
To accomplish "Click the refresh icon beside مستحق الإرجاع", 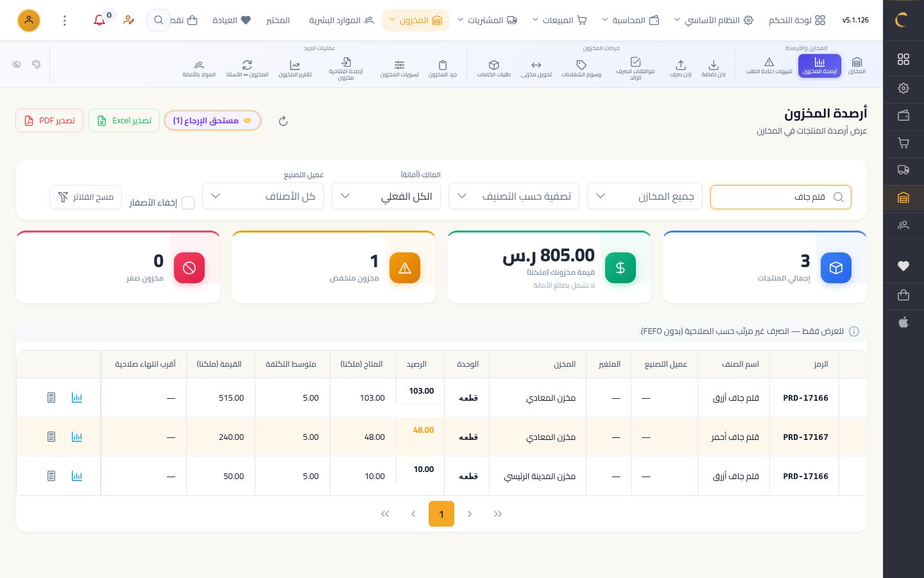I will click(x=283, y=121).
